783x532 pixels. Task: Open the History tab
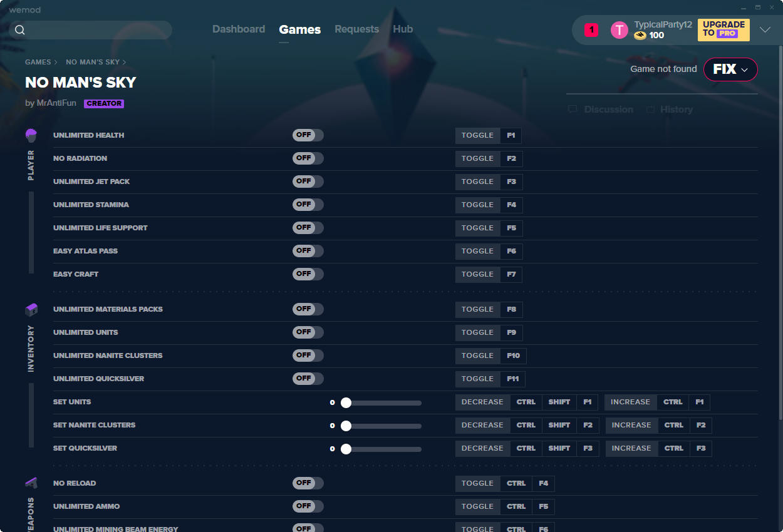[x=677, y=110]
